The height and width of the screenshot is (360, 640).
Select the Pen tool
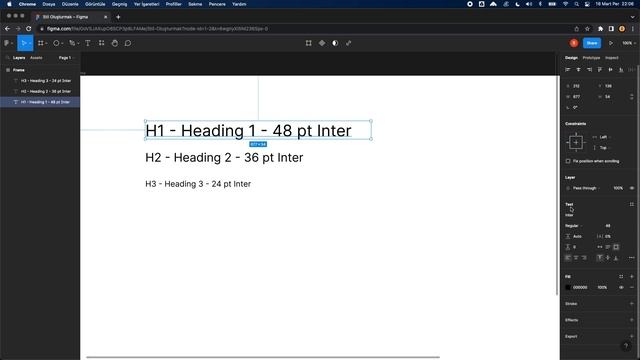tap(72, 43)
